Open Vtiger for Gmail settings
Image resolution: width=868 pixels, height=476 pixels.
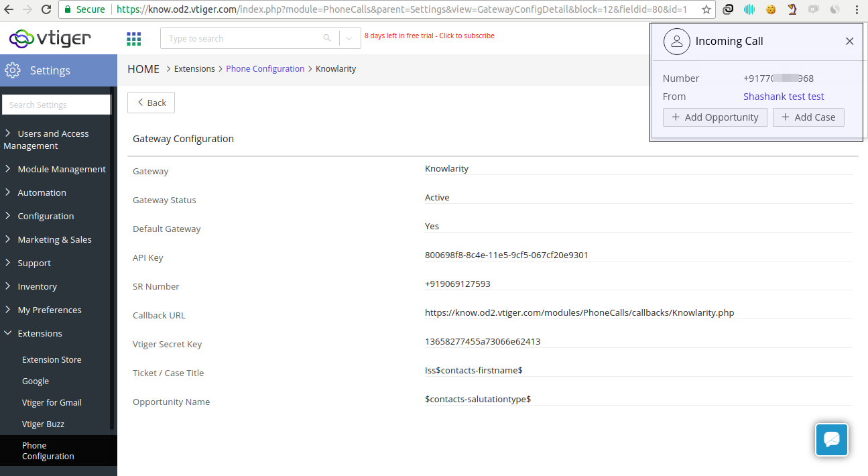(x=52, y=402)
